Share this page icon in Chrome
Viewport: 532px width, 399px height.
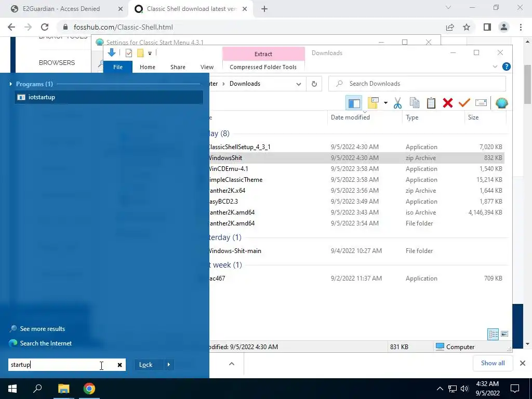click(x=450, y=27)
